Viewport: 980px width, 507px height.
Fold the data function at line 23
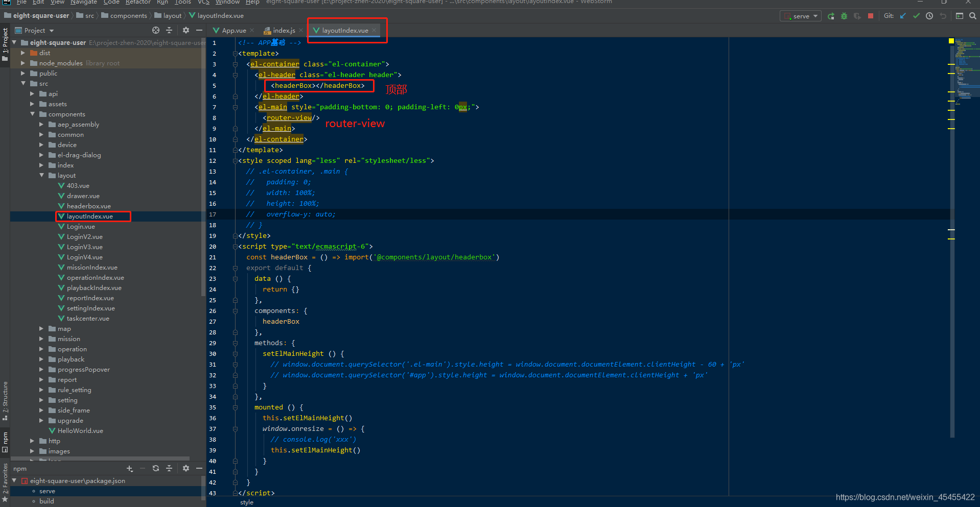point(235,279)
